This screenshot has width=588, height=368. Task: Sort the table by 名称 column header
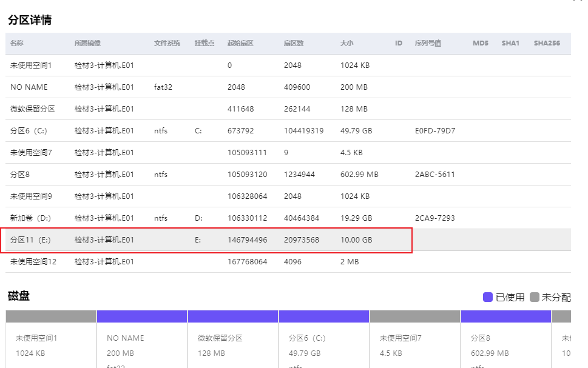coord(17,44)
